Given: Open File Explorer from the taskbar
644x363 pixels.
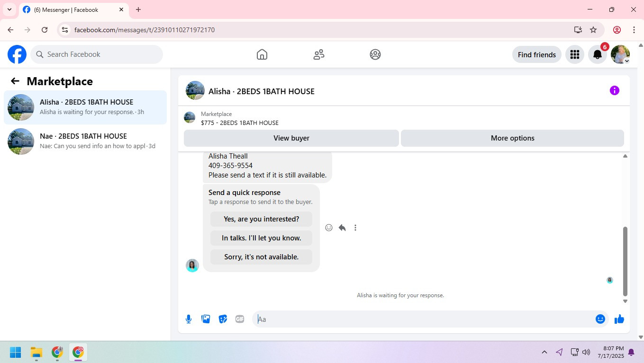Looking at the screenshot, I should [36, 352].
